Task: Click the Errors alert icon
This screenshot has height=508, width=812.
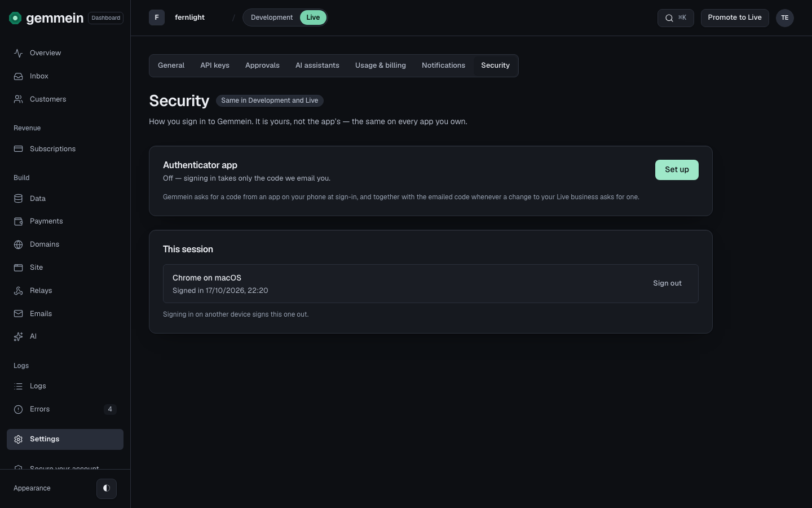Action: [19, 409]
